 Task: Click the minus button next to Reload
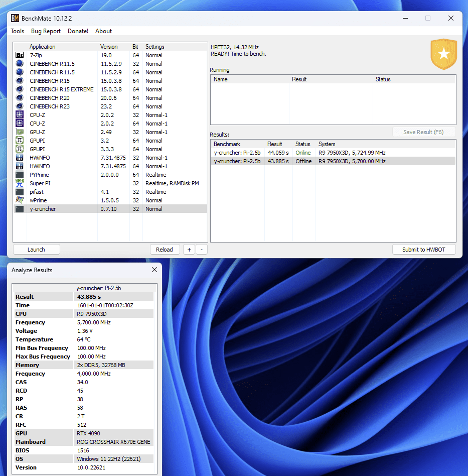(x=201, y=250)
